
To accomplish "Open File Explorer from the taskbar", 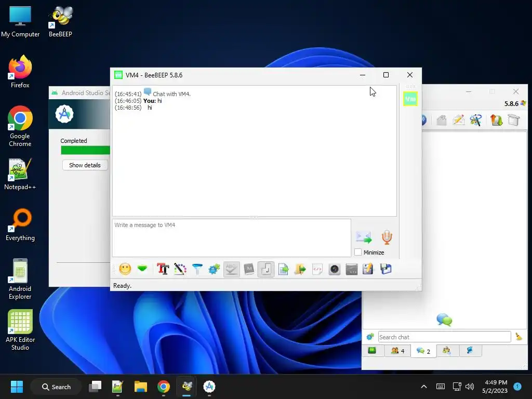I will [x=140, y=387].
